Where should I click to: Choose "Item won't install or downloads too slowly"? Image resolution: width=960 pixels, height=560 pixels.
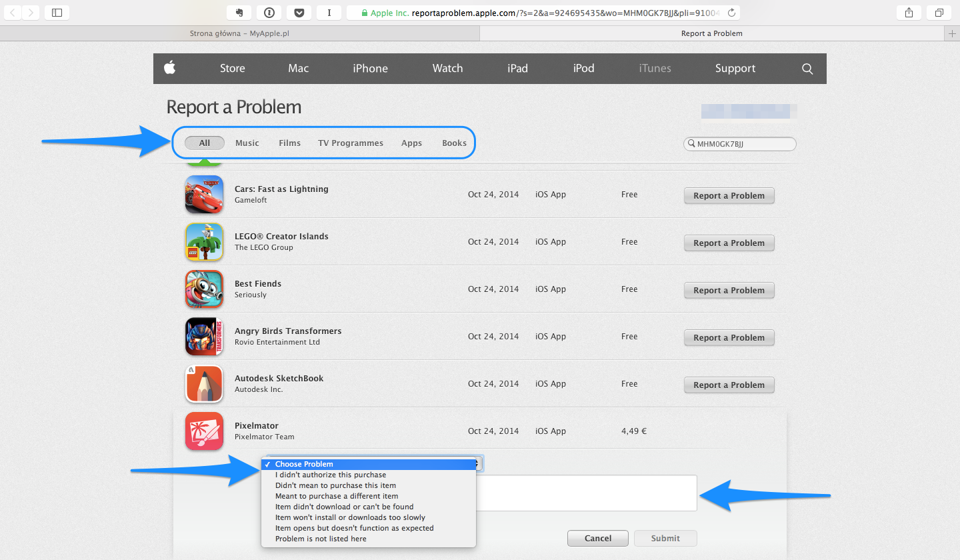(369, 517)
